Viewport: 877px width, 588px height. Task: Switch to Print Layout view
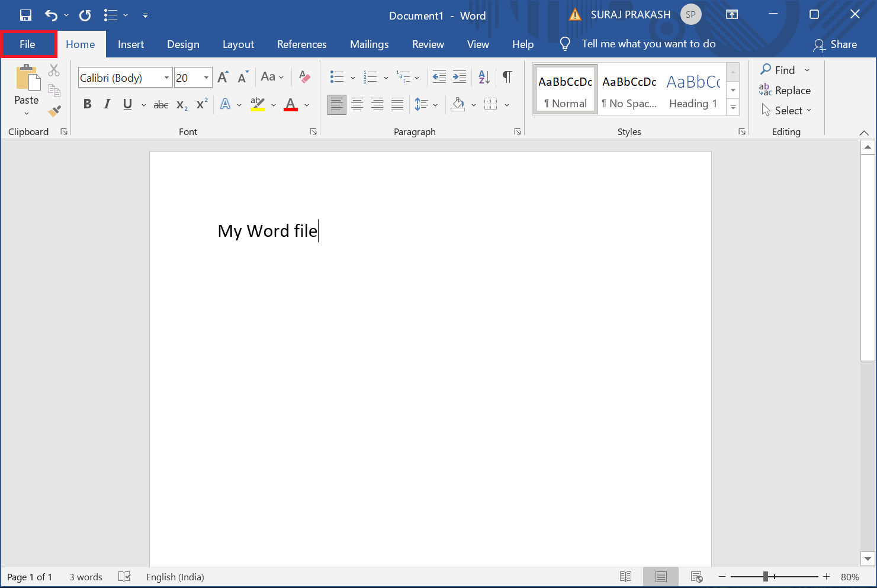[661, 577]
